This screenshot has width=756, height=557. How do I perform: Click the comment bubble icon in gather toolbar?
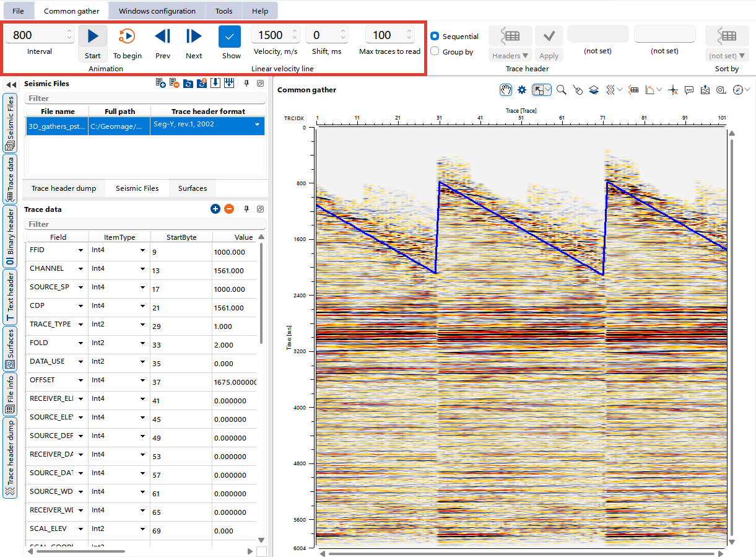(689, 90)
